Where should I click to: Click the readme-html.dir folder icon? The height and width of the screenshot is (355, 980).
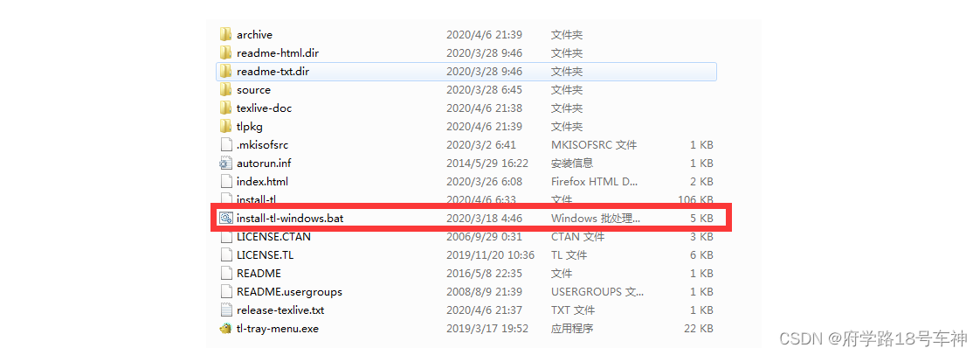coord(225,52)
